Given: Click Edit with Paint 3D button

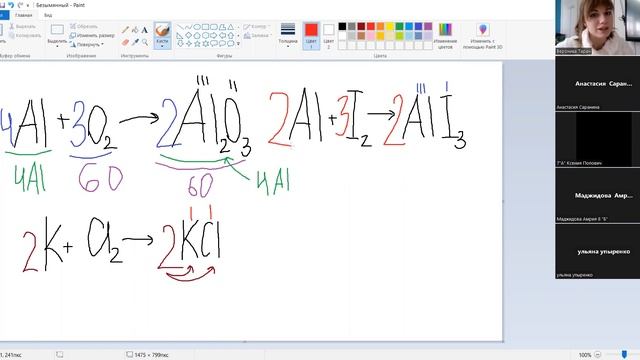Looking at the screenshot, I should pos(483,36).
